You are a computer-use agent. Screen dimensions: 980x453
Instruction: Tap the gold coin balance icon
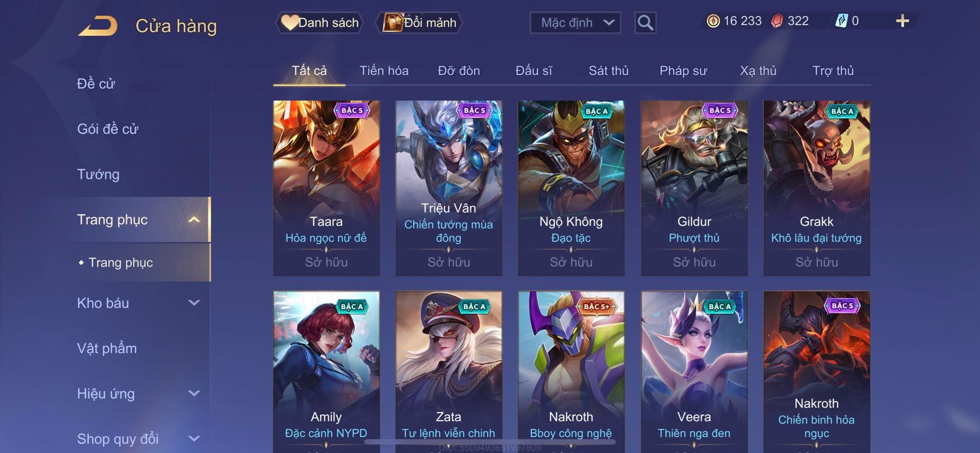tap(713, 21)
